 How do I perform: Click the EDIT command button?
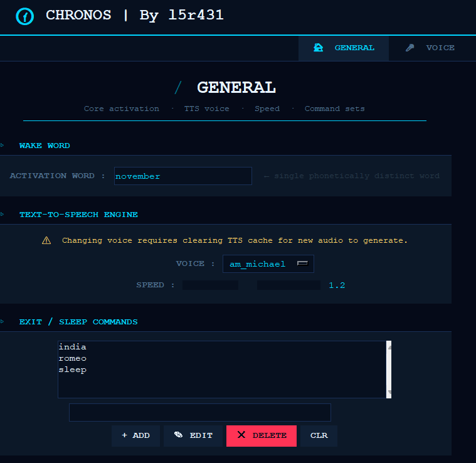193,435
